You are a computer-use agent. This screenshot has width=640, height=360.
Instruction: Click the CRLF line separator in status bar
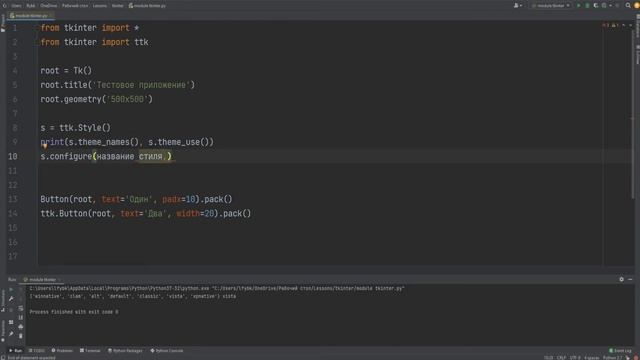pyautogui.click(x=562, y=358)
